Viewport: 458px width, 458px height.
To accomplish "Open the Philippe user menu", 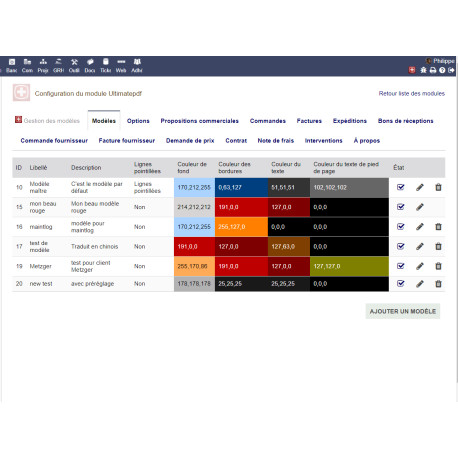I will (x=440, y=61).
